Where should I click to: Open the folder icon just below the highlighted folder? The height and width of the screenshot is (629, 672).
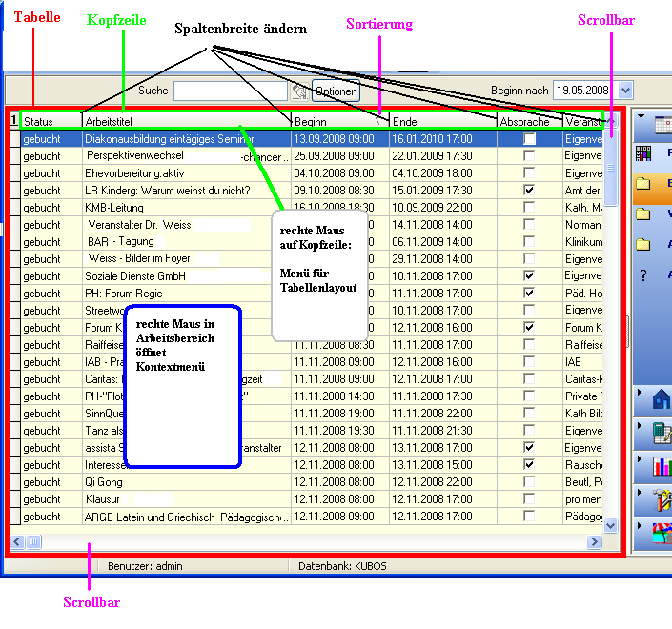tap(642, 213)
